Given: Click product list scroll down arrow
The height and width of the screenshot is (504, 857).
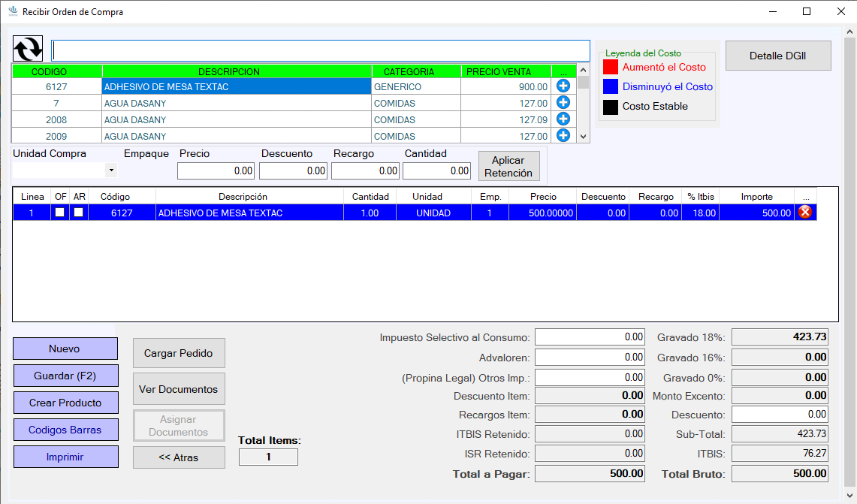Looking at the screenshot, I should (583, 137).
